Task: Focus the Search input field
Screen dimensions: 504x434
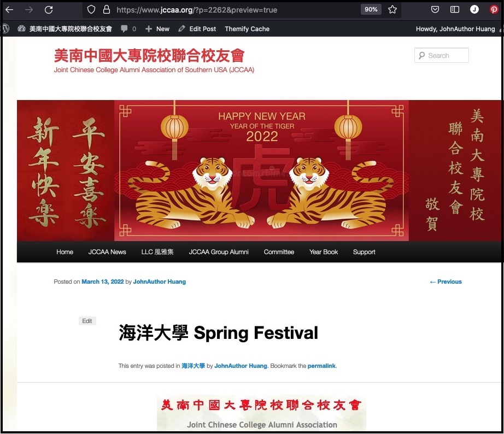Action: [x=442, y=55]
